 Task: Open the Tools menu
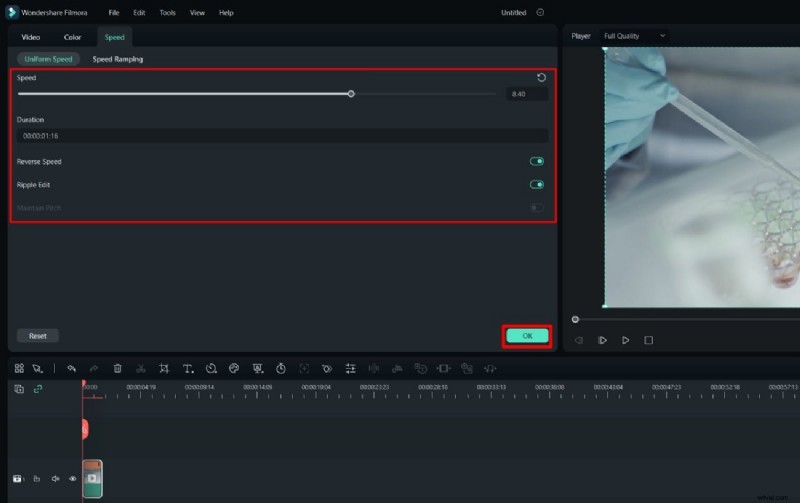coord(167,13)
